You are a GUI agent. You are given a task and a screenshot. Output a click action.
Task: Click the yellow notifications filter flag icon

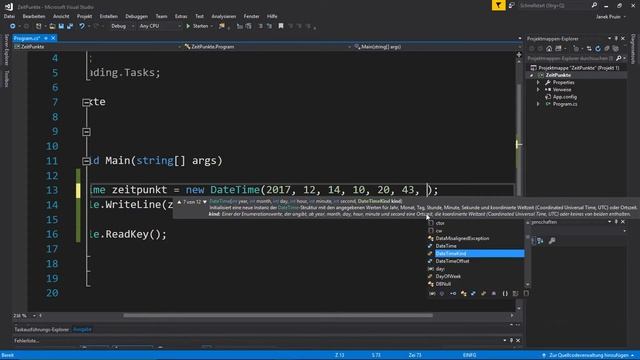[498, 5]
